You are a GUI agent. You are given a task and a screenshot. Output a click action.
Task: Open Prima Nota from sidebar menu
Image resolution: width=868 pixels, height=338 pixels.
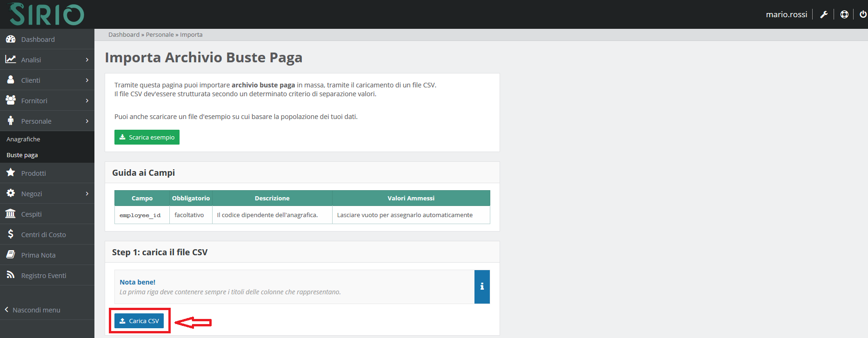(x=38, y=255)
